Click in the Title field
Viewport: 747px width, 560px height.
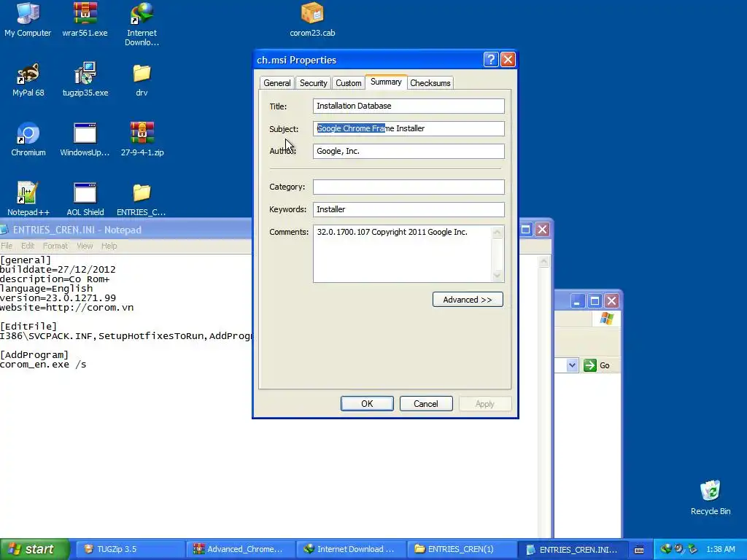click(x=409, y=106)
